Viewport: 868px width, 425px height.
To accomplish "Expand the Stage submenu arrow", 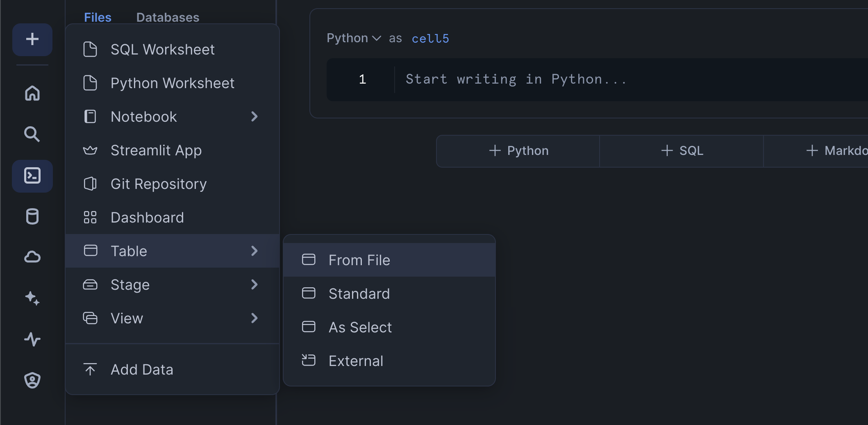I will click(254, 284).
